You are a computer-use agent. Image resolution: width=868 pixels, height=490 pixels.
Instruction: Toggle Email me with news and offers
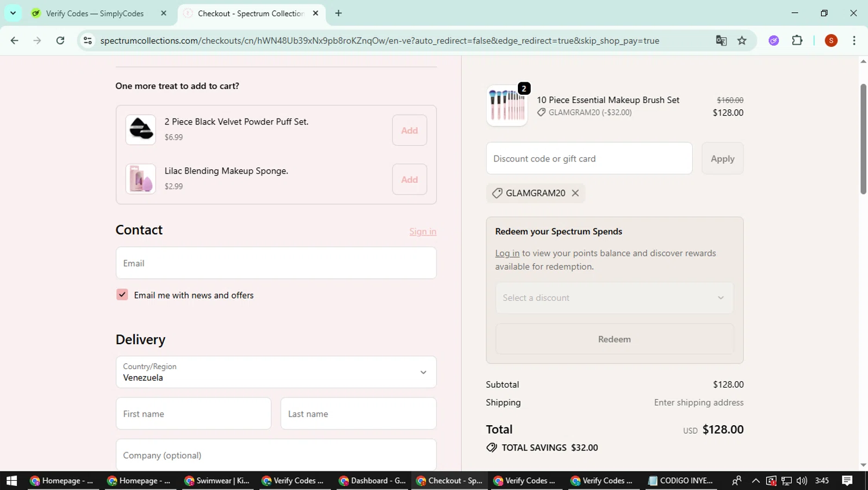[122, 295]
